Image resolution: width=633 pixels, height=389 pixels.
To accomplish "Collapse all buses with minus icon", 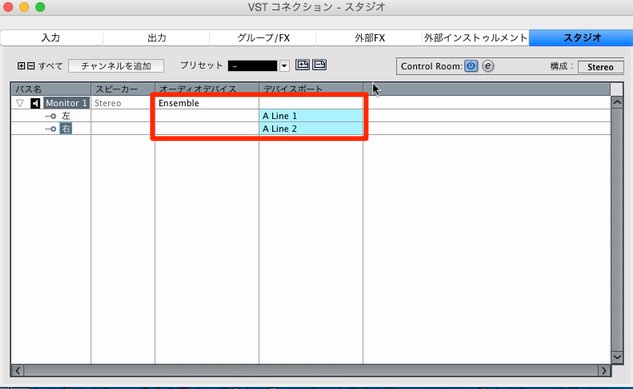I will pyautogui.click(x=31, y=66).
